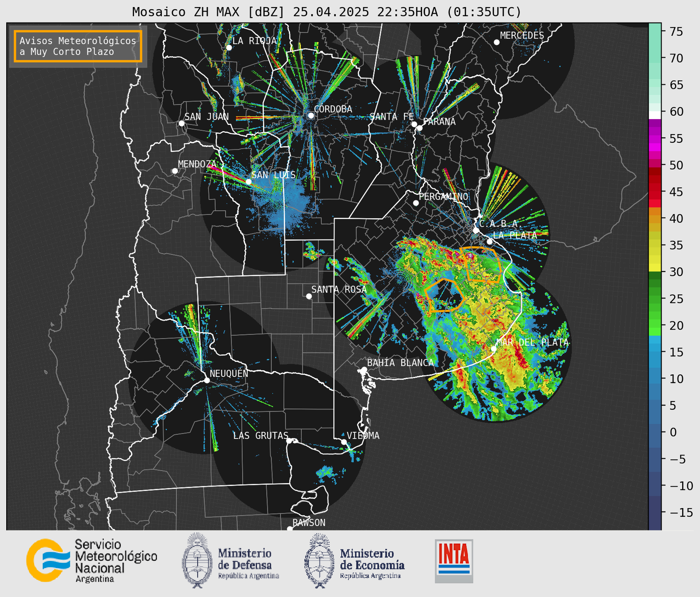This screenshot has height=597, width=700.
Task: Click the LAS GRUTAS label text
Action: tap(261, 436)
